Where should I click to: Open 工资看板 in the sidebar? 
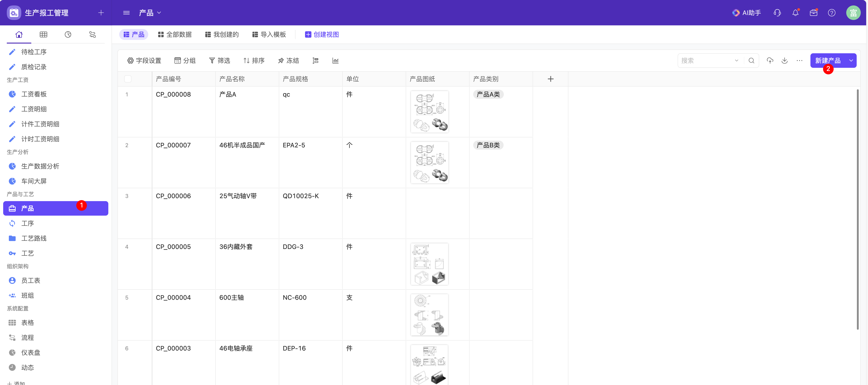(x=56, y=94)
